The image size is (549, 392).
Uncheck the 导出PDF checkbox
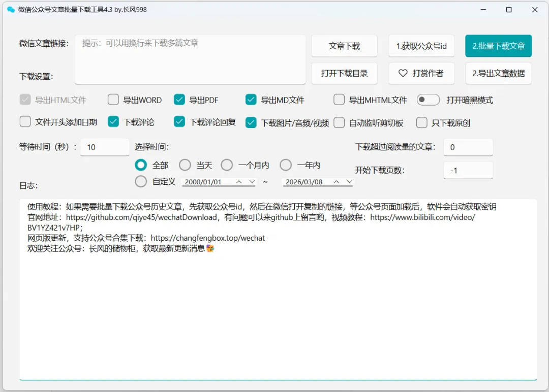(179, 100)
